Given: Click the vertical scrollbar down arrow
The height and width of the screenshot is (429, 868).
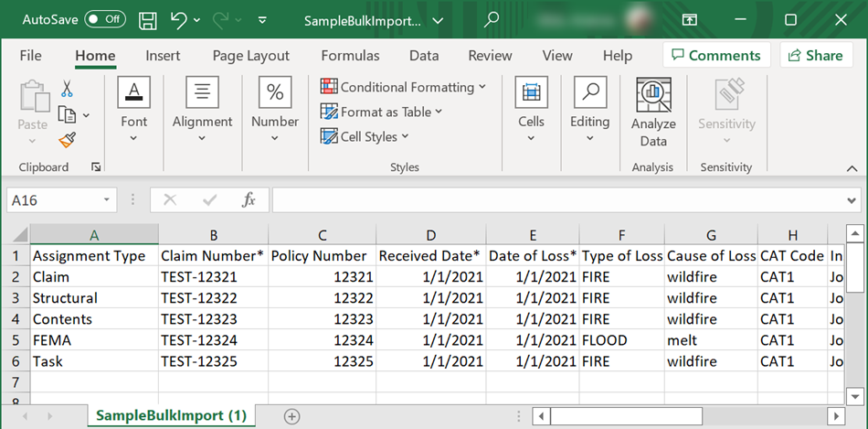Looking at the screenshot, I should click(855, 396).
